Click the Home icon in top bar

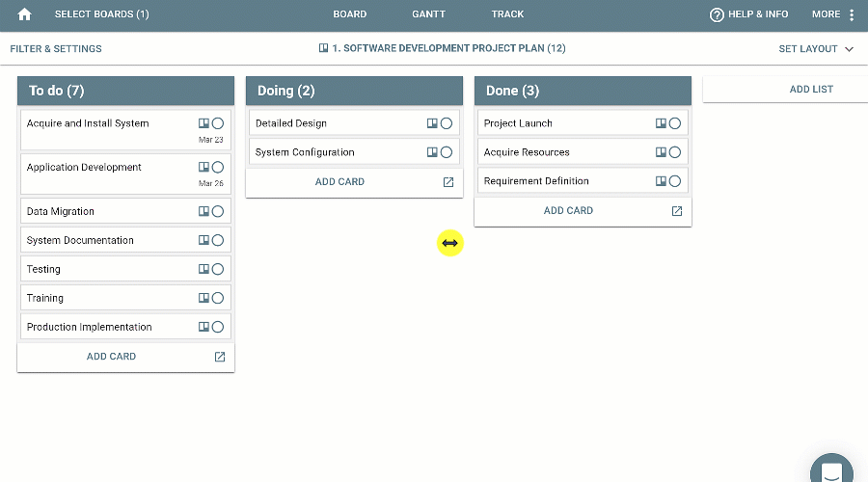point(25,14)
